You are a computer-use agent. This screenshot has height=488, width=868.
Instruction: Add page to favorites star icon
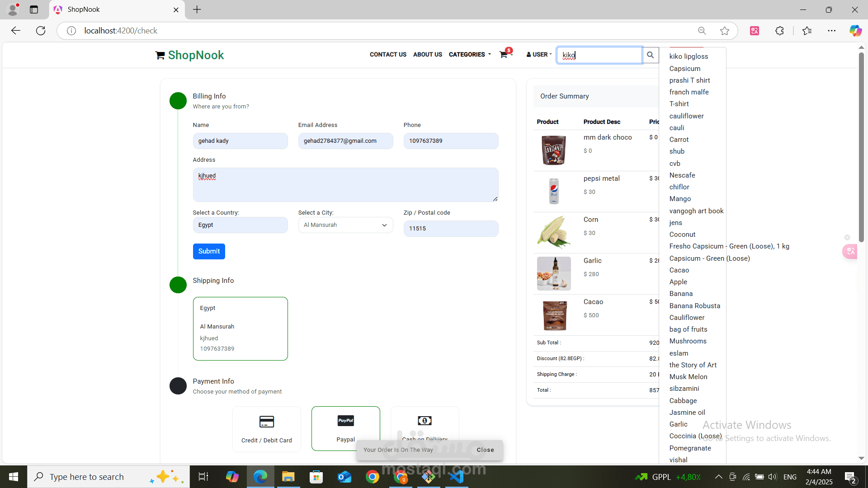(724, 31)
